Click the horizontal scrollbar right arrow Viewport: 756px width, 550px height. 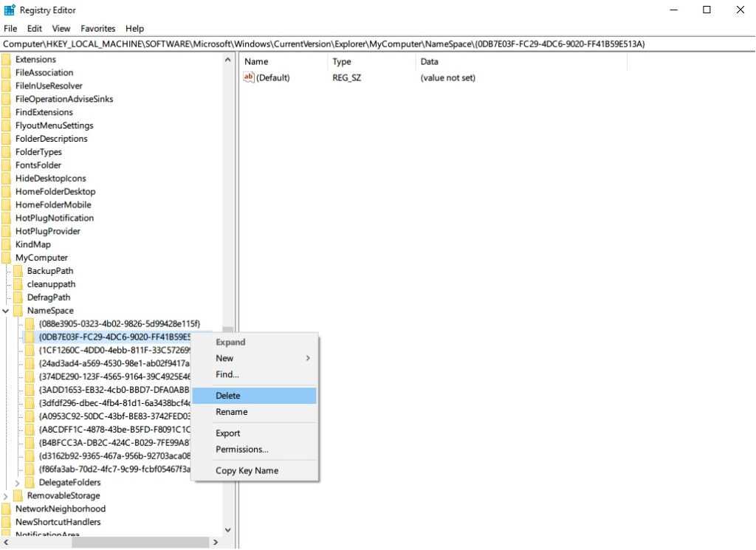click(x=216, y=541)
